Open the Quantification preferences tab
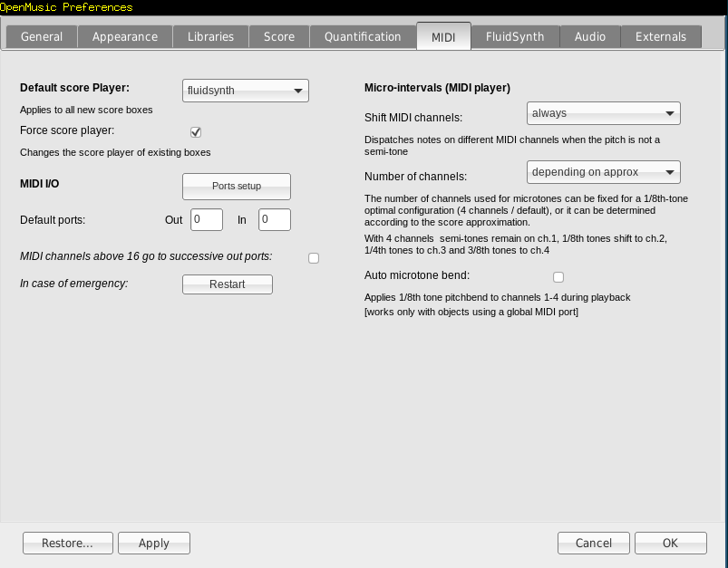Screen dimensions: 728x568 [x=363, y=36]
